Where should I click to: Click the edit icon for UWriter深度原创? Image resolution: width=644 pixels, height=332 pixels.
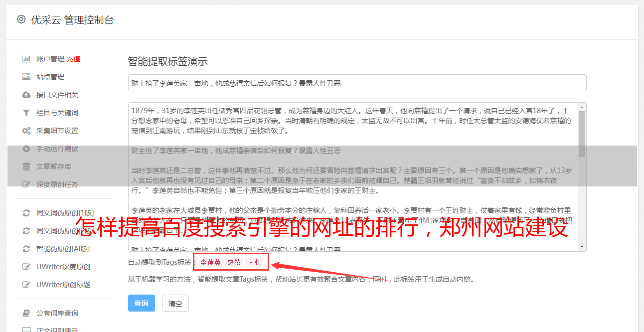26,267
